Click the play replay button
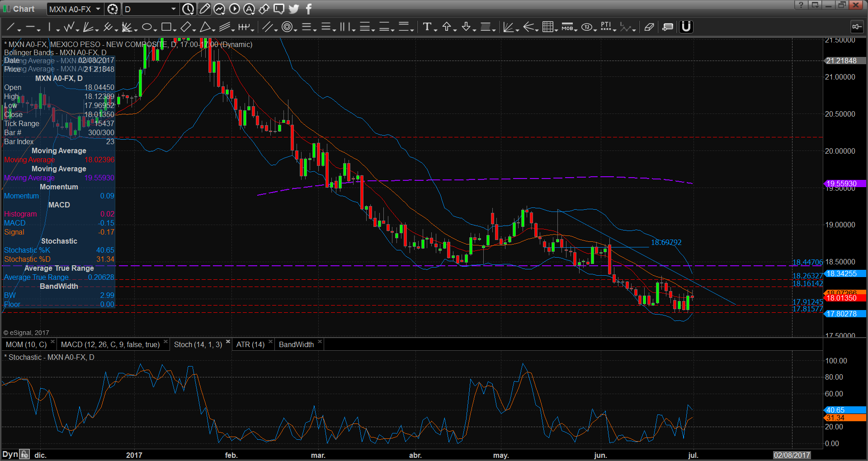The image size is (868, 461). pos(234,9)
